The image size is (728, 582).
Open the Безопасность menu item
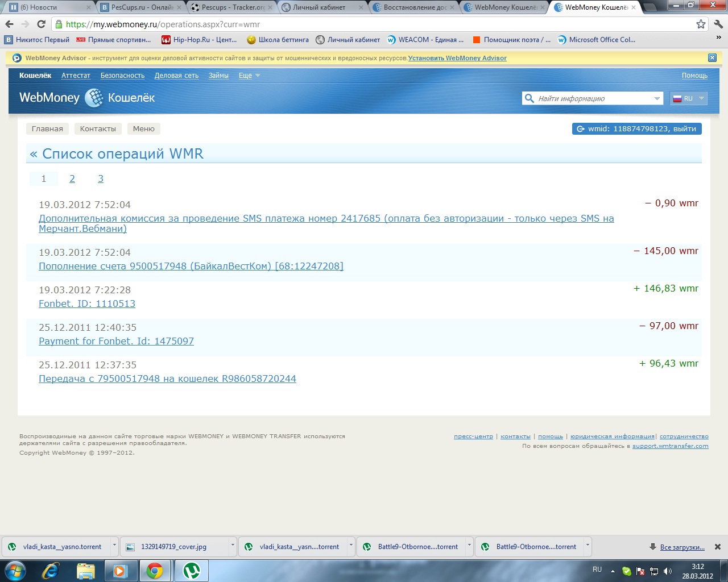pos(122,76)
